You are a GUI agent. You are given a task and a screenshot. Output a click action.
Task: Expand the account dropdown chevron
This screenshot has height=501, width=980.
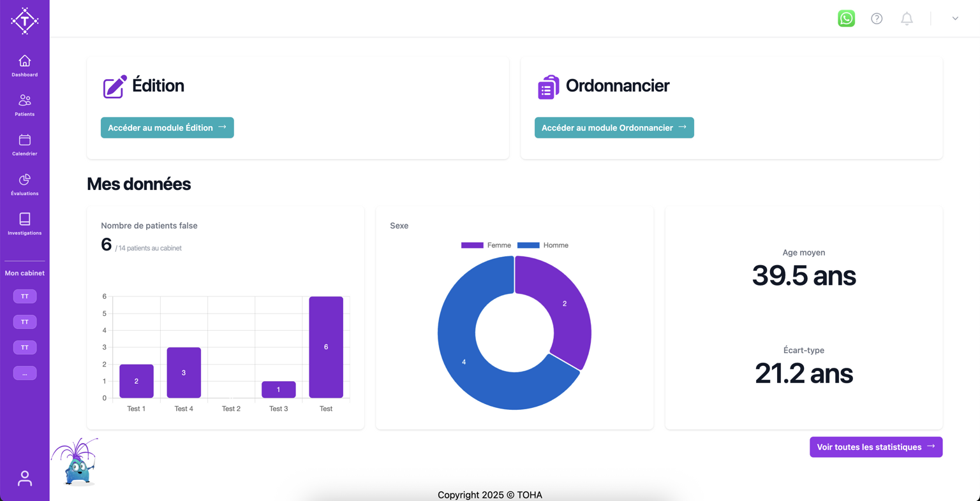[x=955, y=18]
